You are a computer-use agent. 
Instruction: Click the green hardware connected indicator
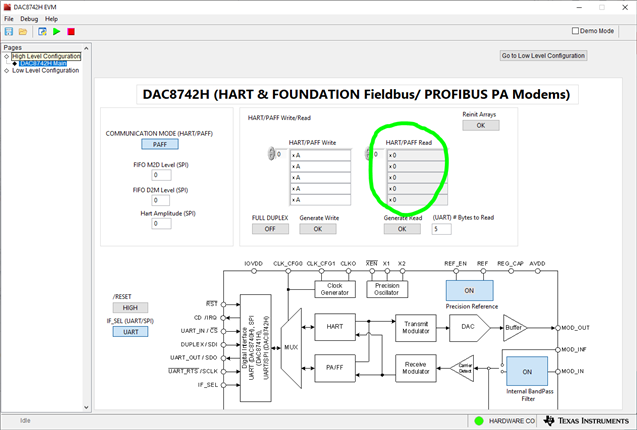coord(479,421)
